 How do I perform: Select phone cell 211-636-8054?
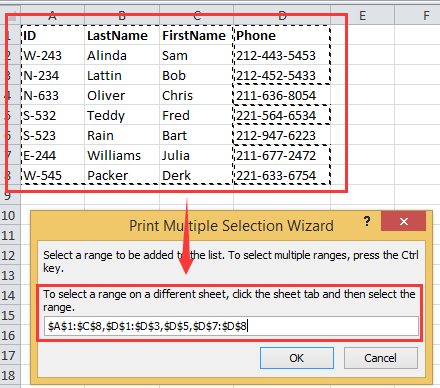point(282,95)
